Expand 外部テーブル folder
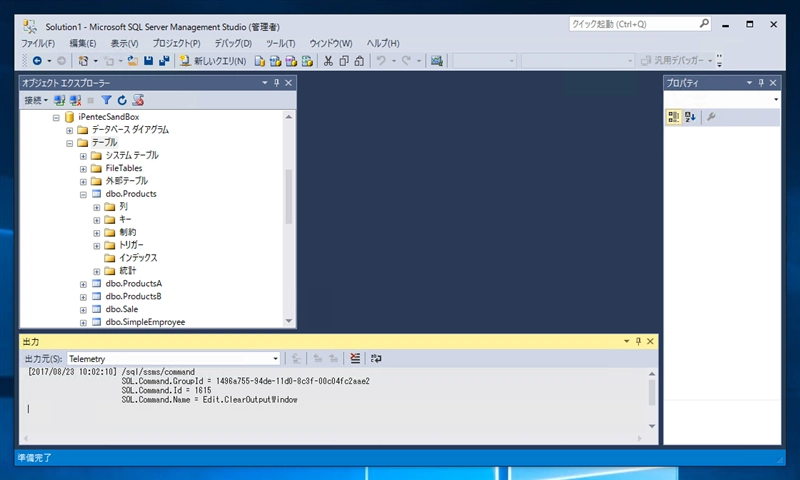The image size is (800, 480). pos(83,182)
